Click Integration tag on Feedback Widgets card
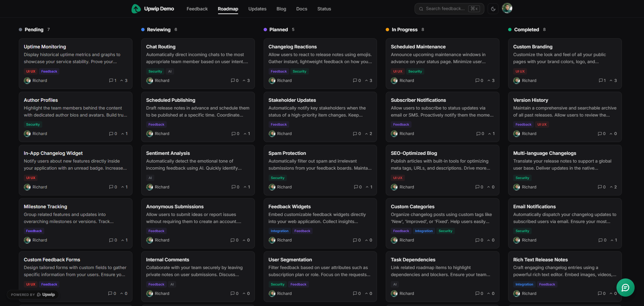 pyautogui.click(x=279, y=231)
